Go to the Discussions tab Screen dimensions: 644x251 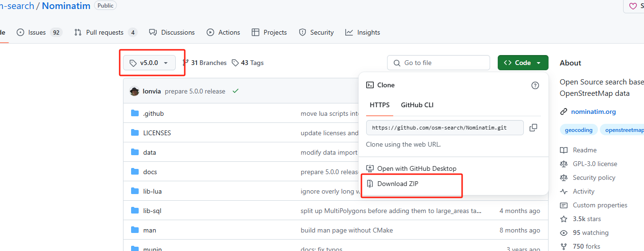coord(172,32)
